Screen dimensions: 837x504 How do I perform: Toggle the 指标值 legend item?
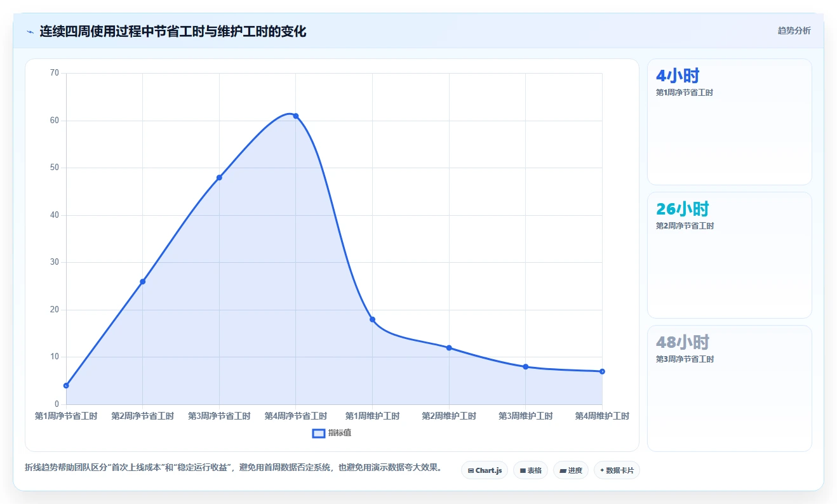pos(332,433)
